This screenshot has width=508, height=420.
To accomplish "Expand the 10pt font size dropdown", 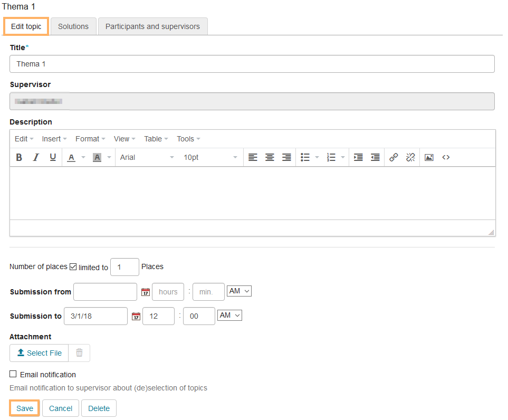I will tap(210, 157).
